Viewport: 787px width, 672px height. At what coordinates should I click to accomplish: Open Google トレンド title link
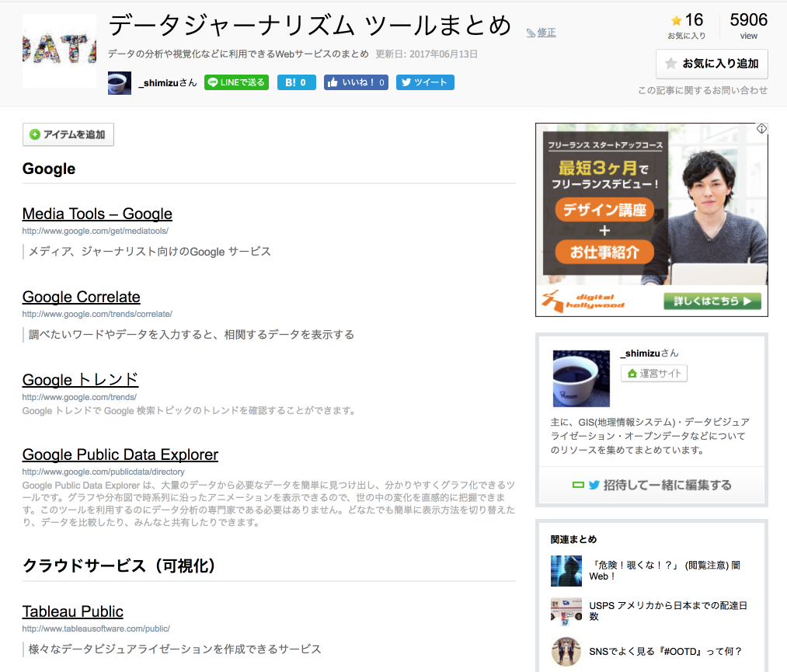[x=80, y=380]
